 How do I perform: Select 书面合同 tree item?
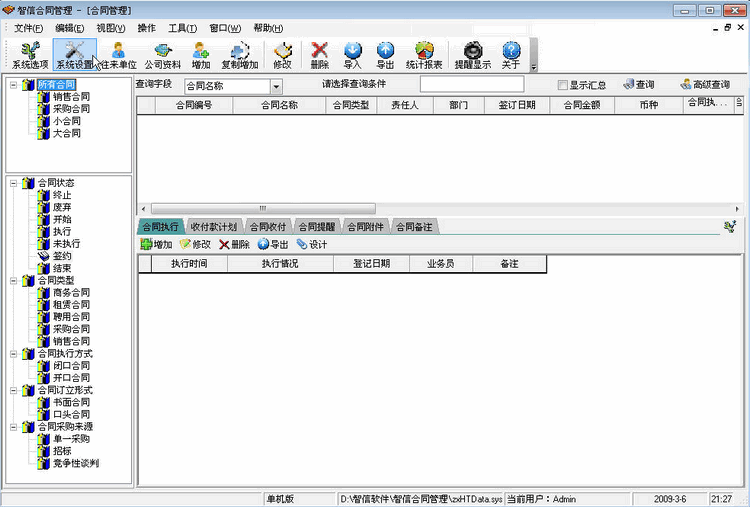pyautogui.click(x=71, y=402)
